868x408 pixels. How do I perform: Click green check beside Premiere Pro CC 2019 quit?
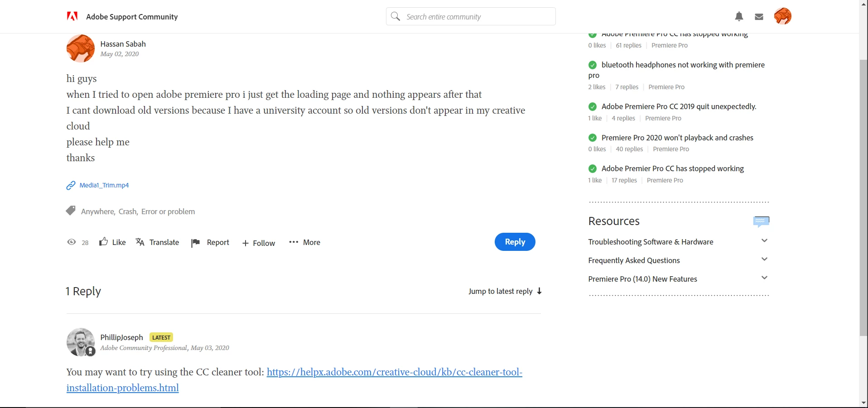(593, 106)
